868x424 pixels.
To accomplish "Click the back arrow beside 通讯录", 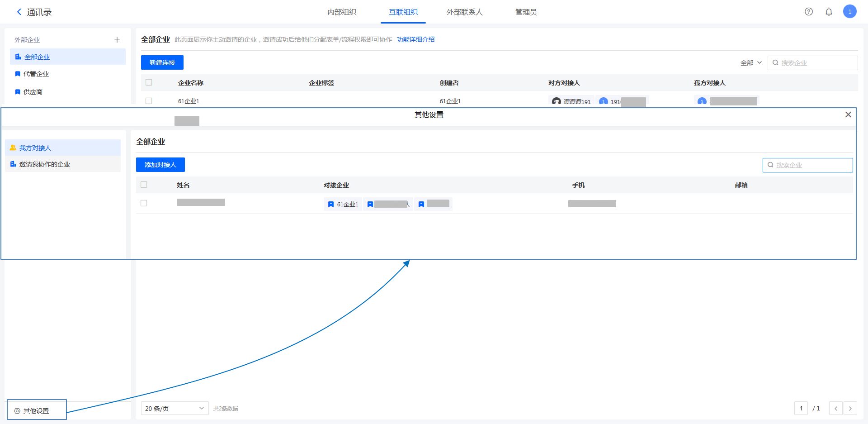I will point(19,12).
